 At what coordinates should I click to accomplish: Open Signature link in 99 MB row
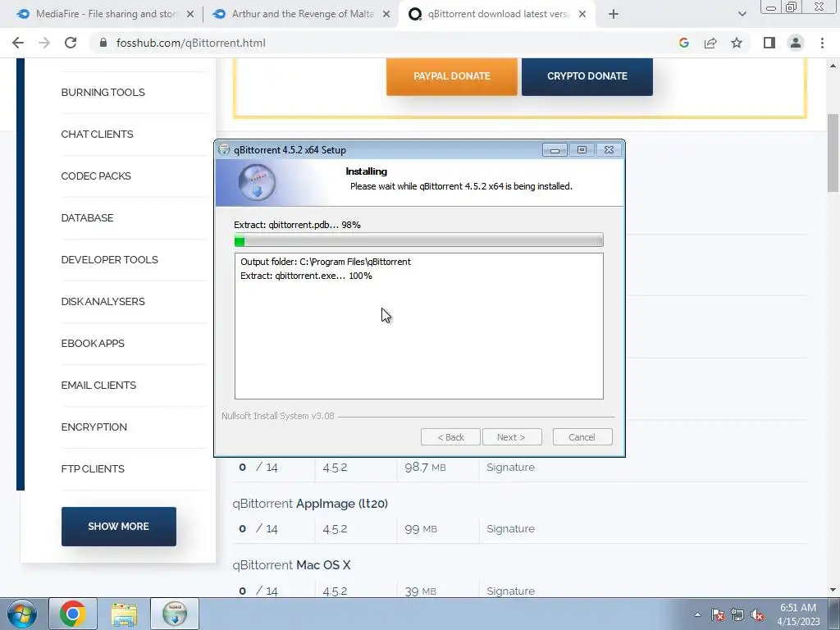point(510,529)
